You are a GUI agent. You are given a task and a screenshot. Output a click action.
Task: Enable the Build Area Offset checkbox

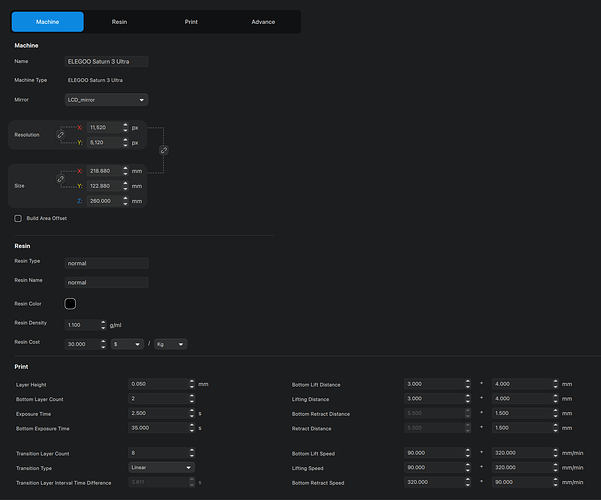(18, 219)
